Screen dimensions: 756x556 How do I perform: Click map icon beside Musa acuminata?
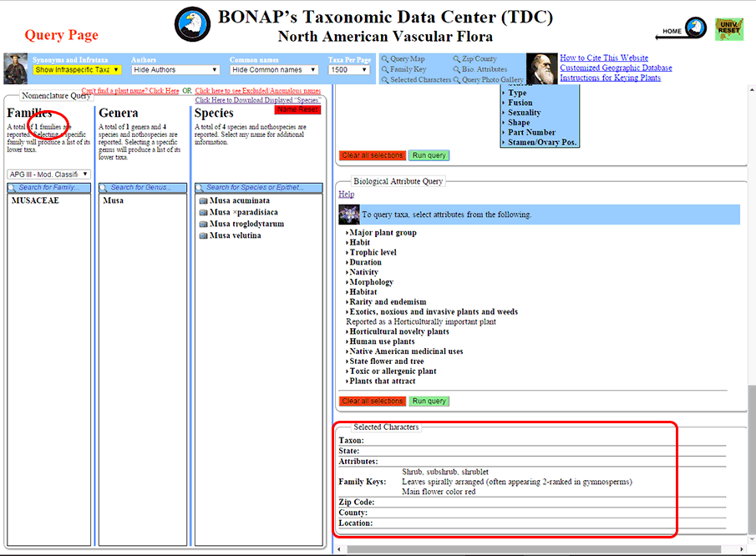(x=204, y=201)
